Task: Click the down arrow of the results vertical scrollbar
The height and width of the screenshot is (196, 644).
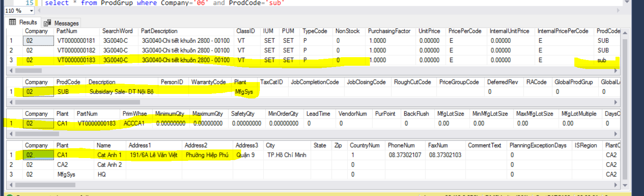Action: [625, 185]
